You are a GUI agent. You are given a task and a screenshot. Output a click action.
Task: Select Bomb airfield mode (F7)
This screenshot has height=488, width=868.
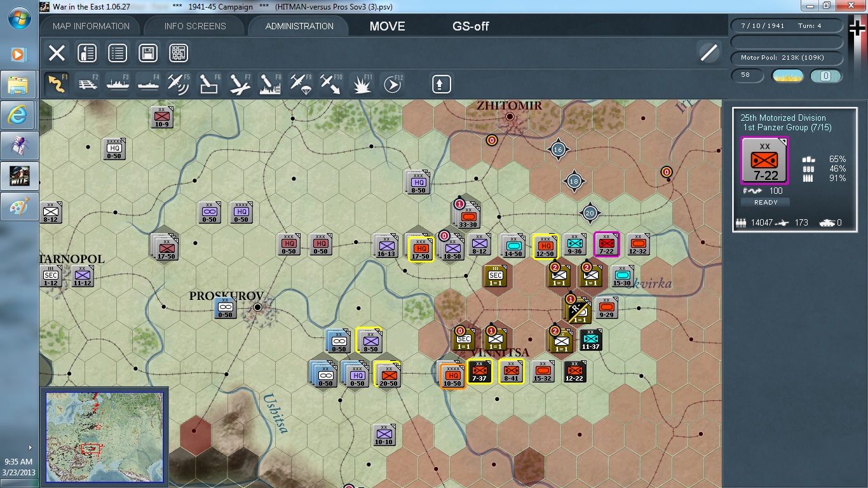(x=240, y=83)
